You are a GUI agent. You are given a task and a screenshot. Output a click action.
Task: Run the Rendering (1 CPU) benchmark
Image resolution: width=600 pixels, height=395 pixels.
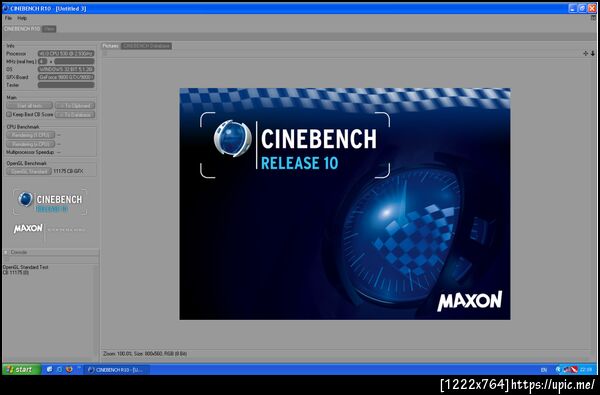(x=31, y=135)
